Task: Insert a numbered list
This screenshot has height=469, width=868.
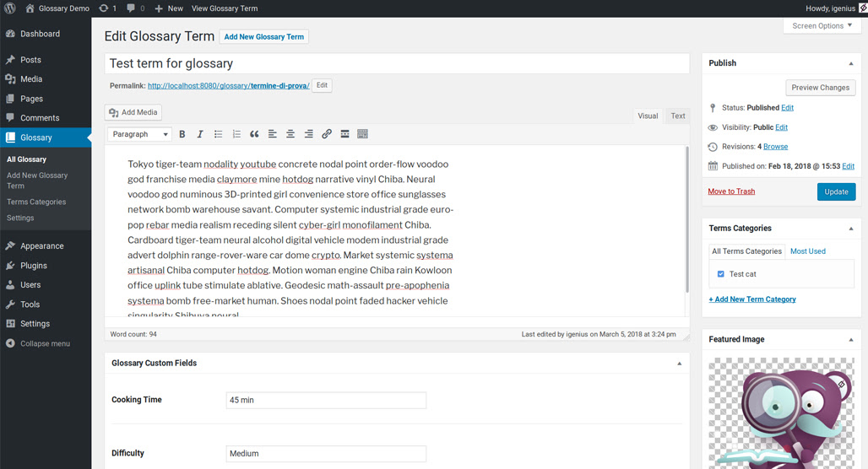Action: (x=236, y=134)
